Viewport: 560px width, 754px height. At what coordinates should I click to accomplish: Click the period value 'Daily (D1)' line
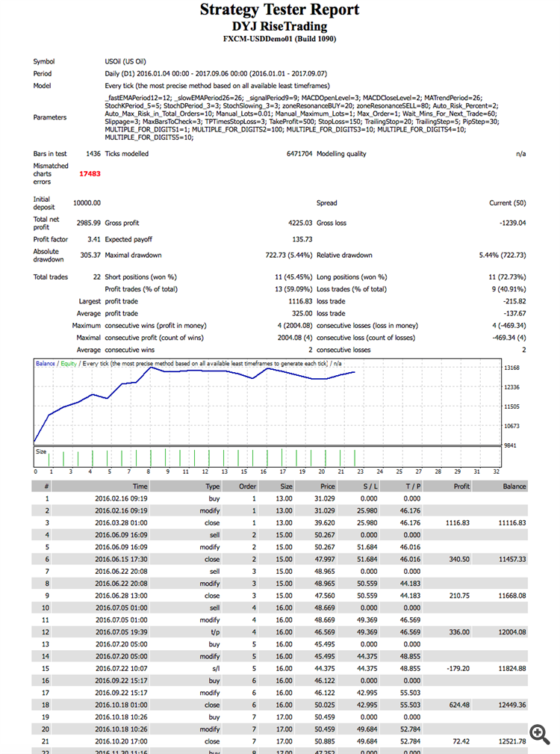[x=216, y=73]
